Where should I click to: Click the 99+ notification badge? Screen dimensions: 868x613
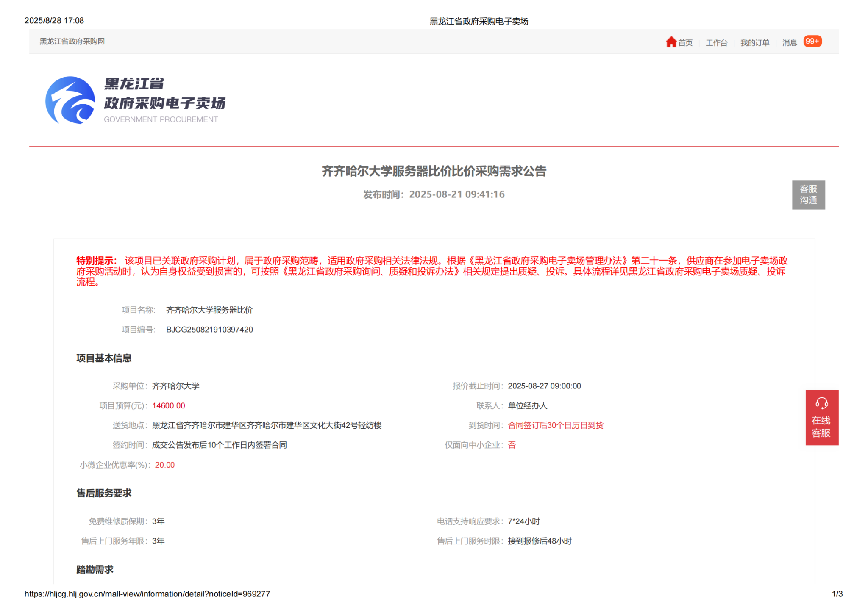(x=812, y=42)
